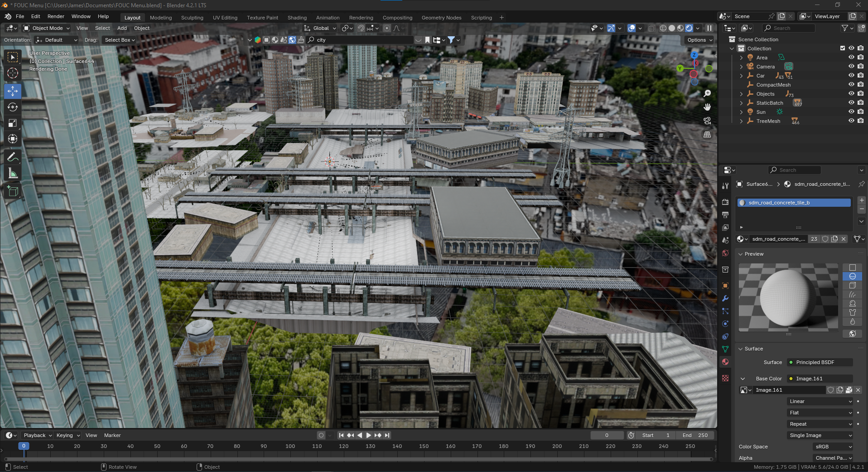
Task: Activate the Move tool
Action: (13, 91)
